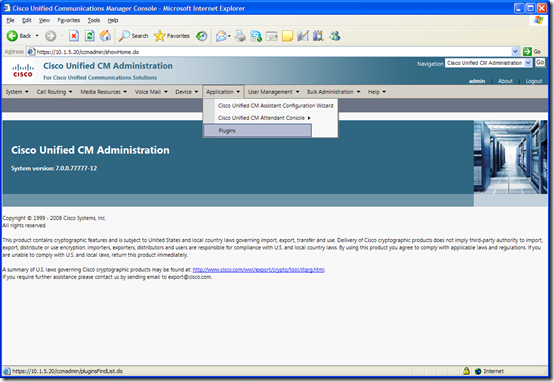554x382 pixels.
Task: Click the green Go arrow button
Action: tap(527, 52)
